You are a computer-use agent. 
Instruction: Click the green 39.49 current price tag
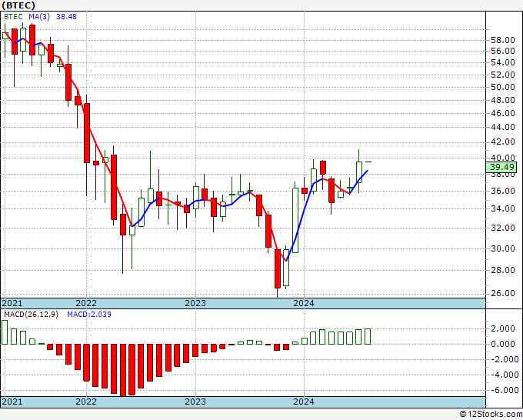[x=501, y=167]
